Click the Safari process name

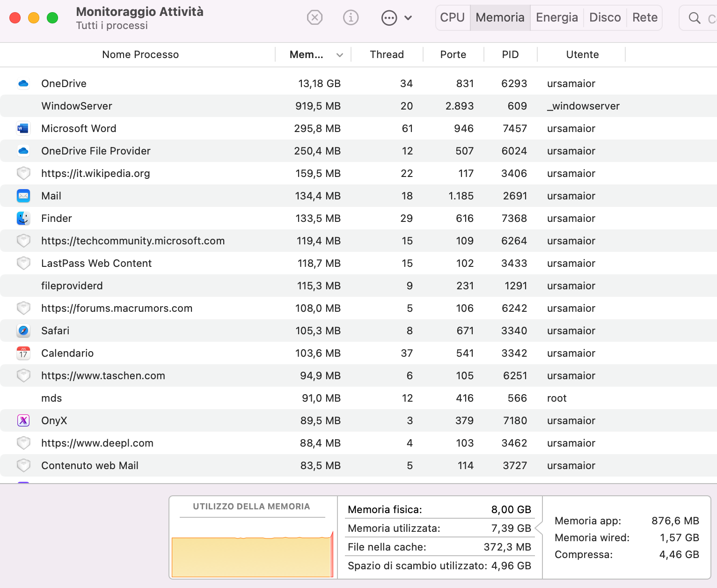(55, 331)
